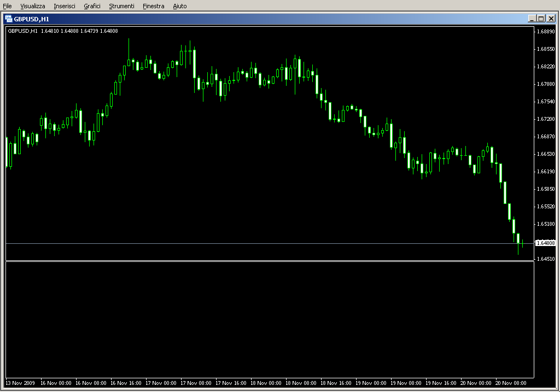
Task: Click price scale value 1.67540
Action: point(546,101)
